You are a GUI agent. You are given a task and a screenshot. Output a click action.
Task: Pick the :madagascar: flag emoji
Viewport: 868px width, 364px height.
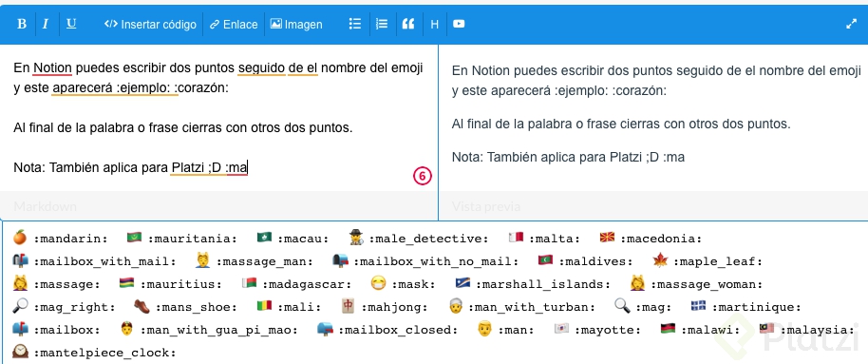tap(296, 284)
